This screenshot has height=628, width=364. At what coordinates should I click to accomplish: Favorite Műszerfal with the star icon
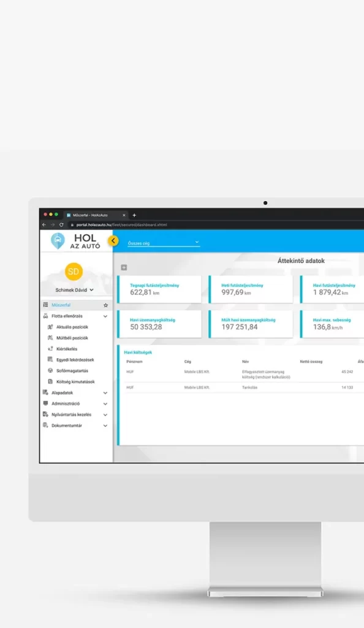[105, 305]
